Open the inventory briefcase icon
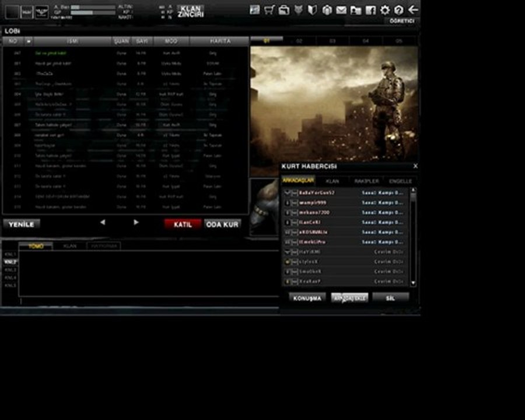This screenshot has height=420, width=525. click(x=283, y=10)
